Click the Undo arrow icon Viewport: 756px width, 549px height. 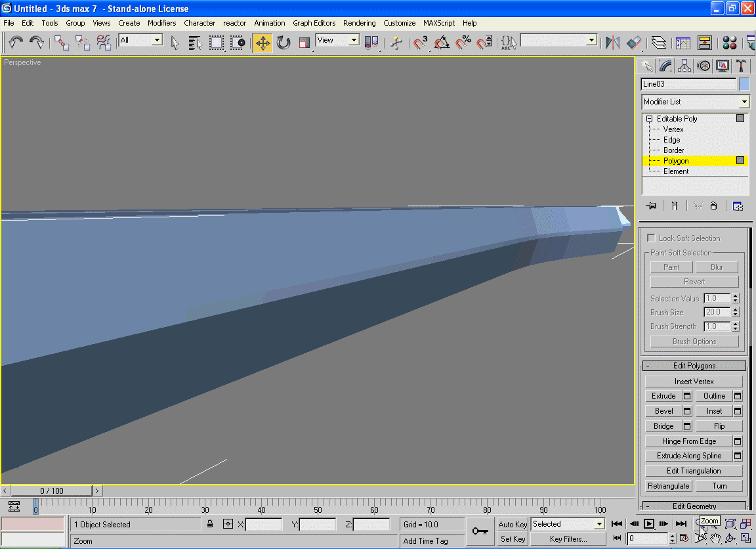(x=16, y=43)
